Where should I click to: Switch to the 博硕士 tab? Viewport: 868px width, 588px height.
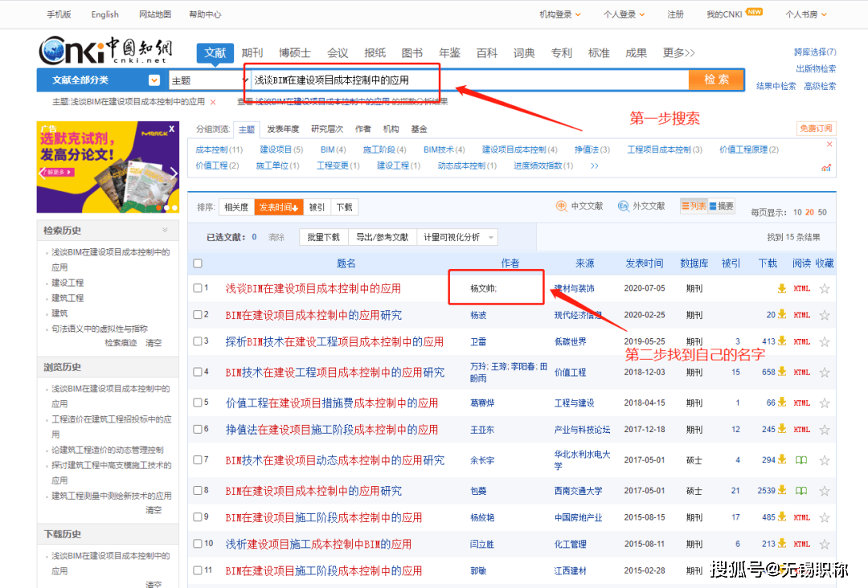[294, 51]
